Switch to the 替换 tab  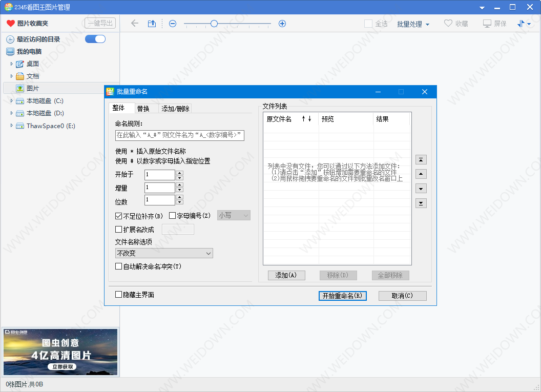pyautogui.click(x=147, y=108)
